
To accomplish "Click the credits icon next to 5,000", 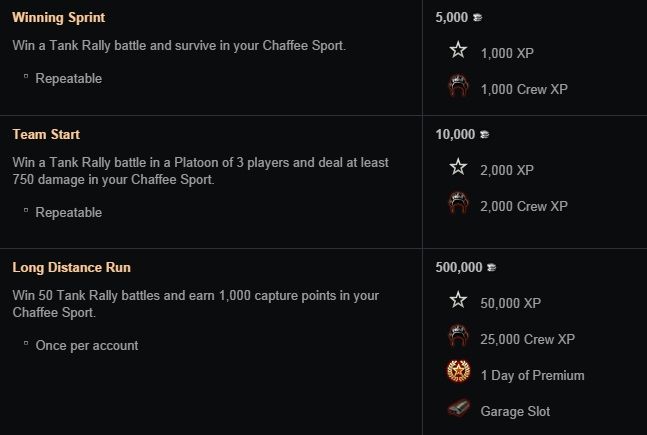I will (475, 18).
